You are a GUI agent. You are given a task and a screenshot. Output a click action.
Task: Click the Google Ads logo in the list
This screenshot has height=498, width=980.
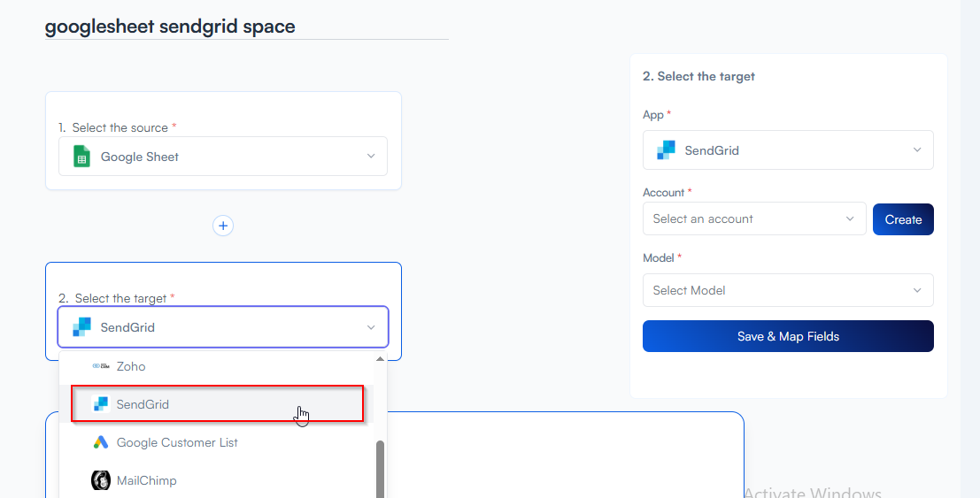pyautogui.click(x=101, y=442)
